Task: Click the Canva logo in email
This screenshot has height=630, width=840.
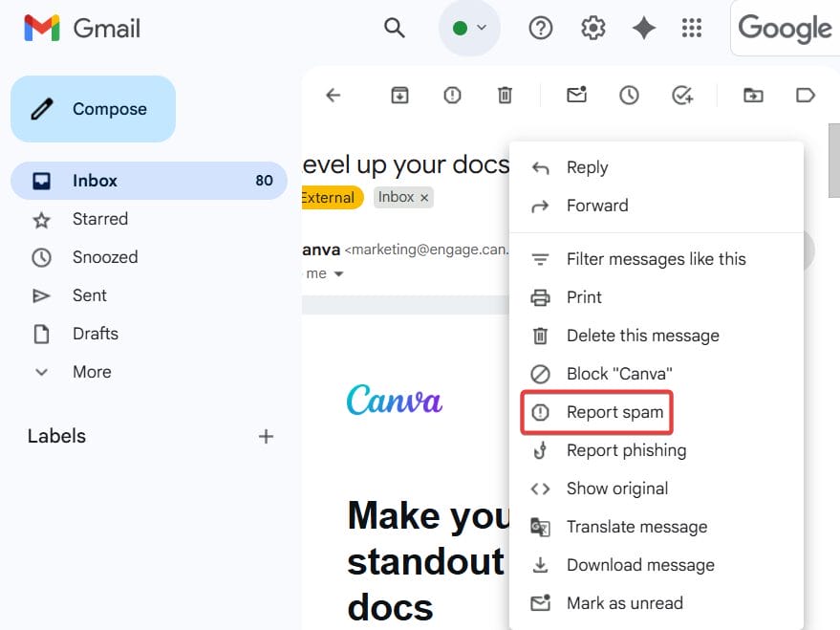Action: tap(395, 401)
